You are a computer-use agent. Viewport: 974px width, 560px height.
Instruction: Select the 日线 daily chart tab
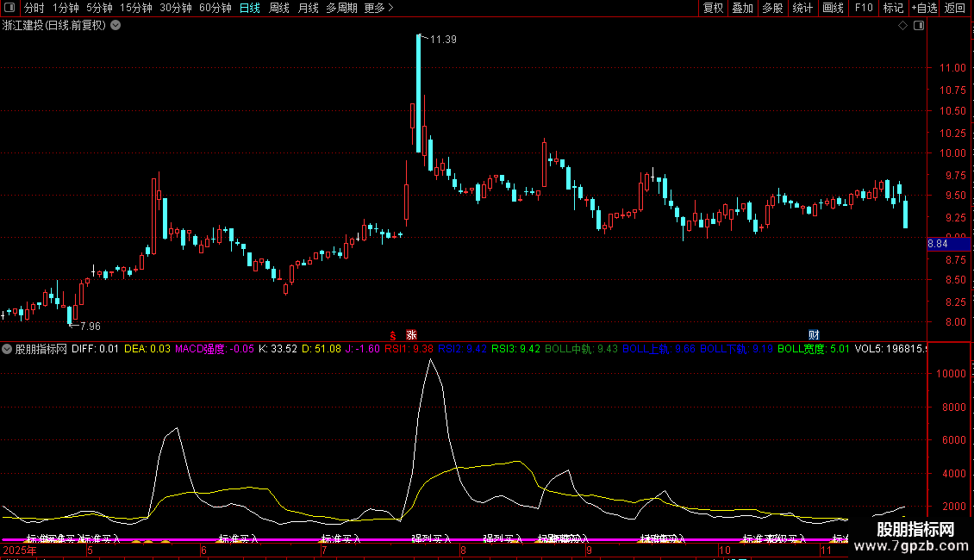(x=250, y=8)
